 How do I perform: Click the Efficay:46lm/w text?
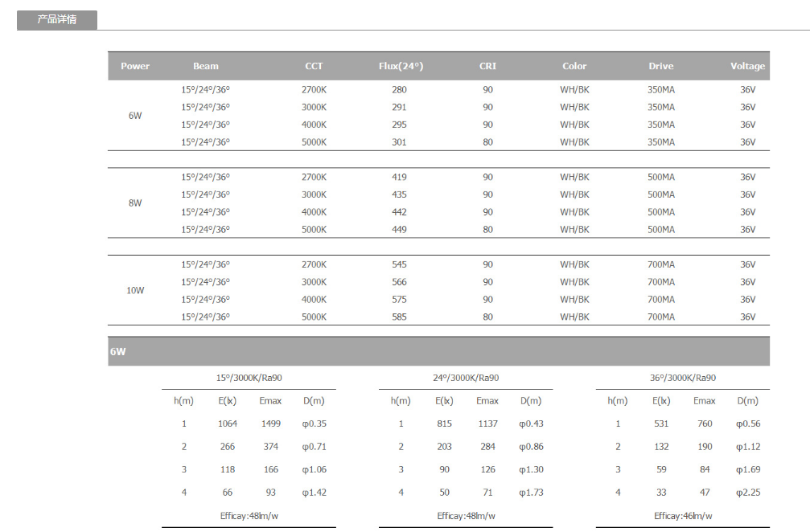pos(683,516)
